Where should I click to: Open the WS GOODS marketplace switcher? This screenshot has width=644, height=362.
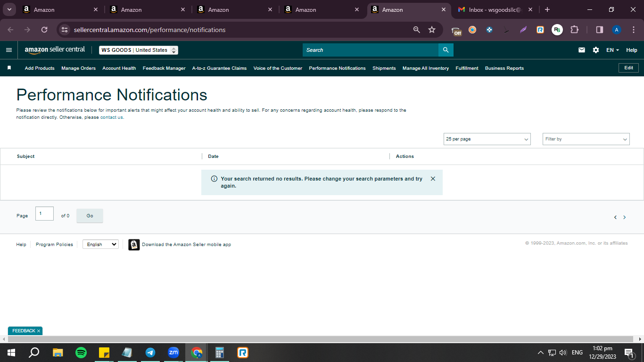coord(139,50)
